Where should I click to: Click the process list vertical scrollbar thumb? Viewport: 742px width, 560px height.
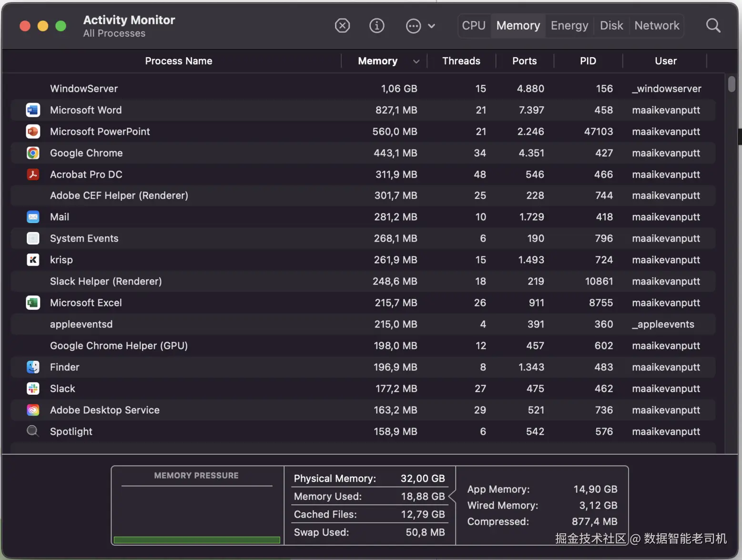pyautogui.click(x=732, y=84)
